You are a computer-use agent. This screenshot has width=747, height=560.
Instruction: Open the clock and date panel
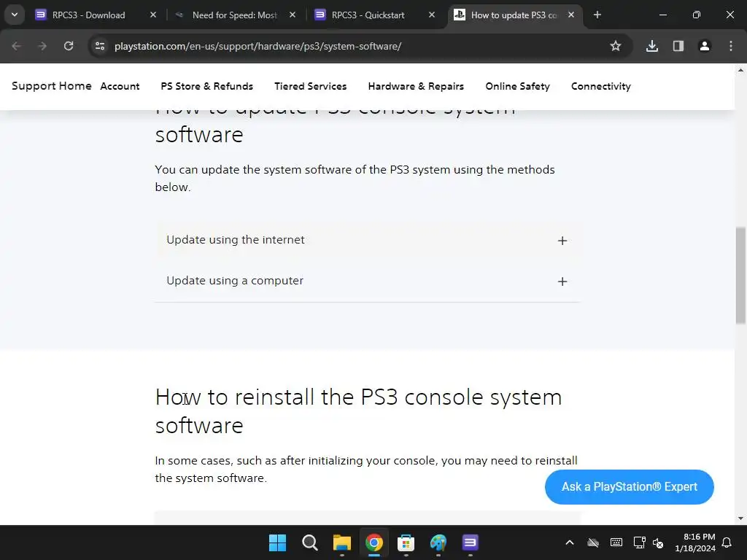[694, 542]
